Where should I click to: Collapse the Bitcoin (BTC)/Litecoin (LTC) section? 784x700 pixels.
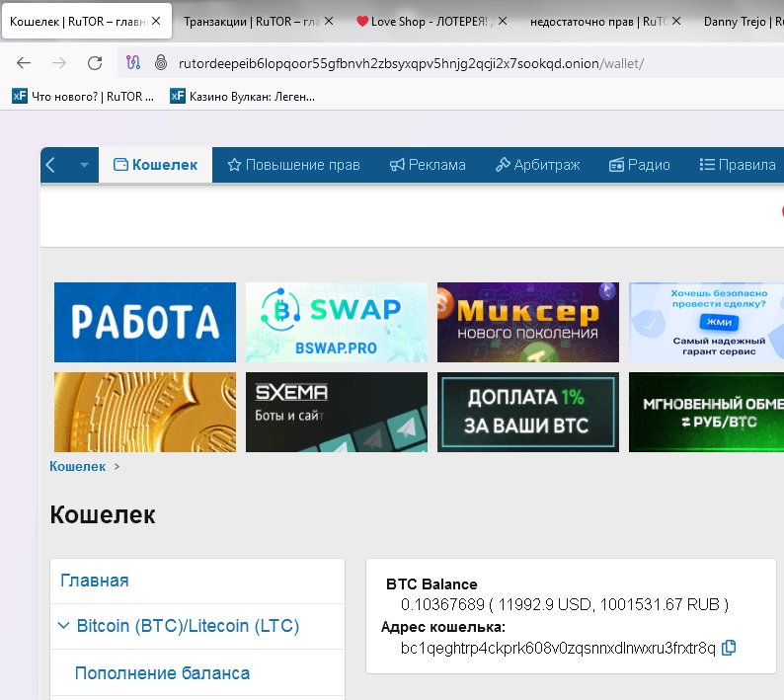[64, 626]
